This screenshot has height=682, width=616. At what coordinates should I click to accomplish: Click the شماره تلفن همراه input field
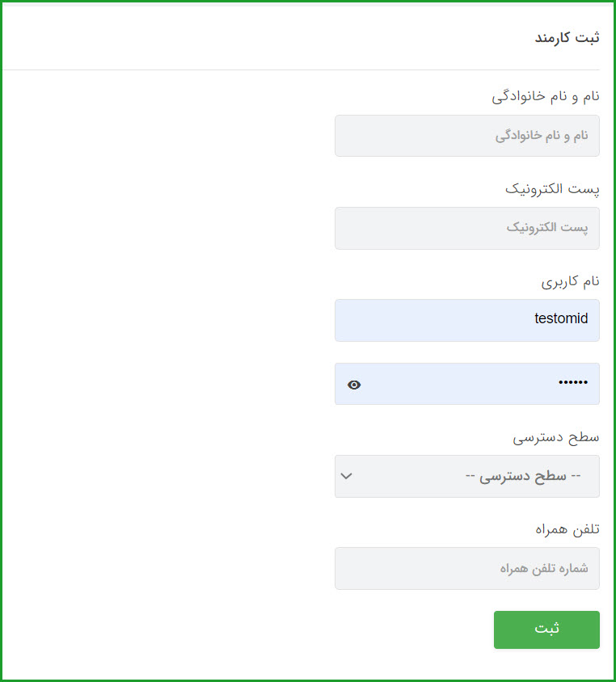(466, 568)
